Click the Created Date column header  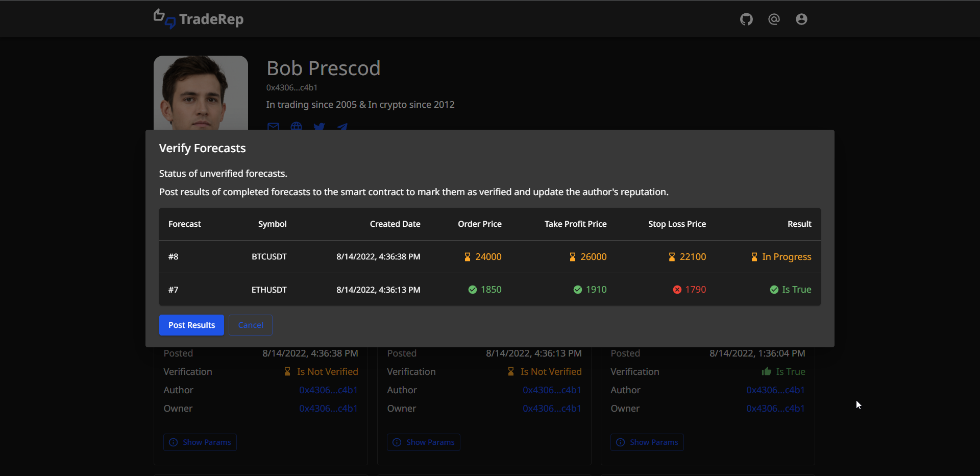pos(395,224)
